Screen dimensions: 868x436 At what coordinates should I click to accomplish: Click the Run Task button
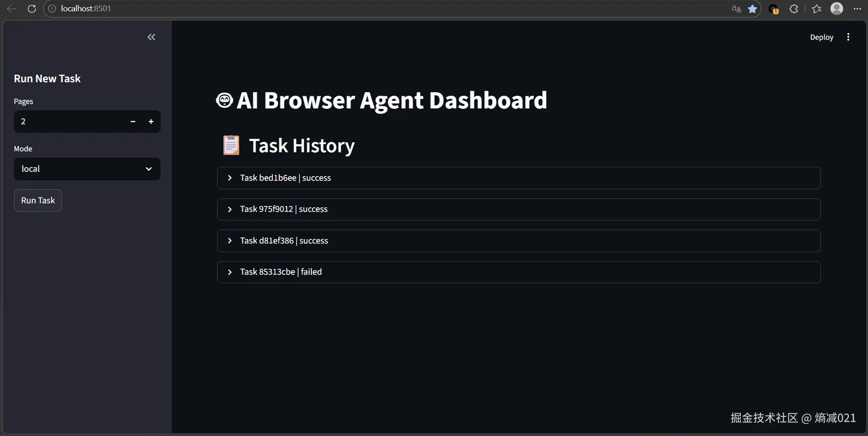(38, 201)
